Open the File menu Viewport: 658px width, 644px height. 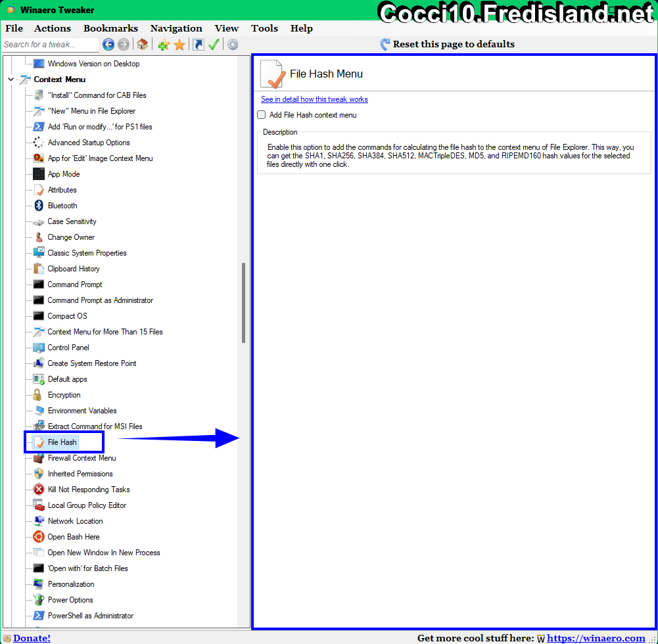[x=14, y=28]
